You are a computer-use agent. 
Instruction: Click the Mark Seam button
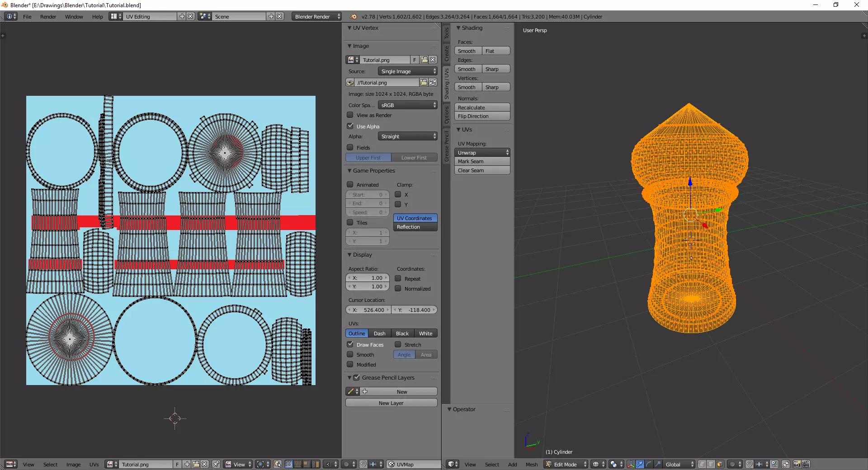pyautogui.click(x=482, y=161)
